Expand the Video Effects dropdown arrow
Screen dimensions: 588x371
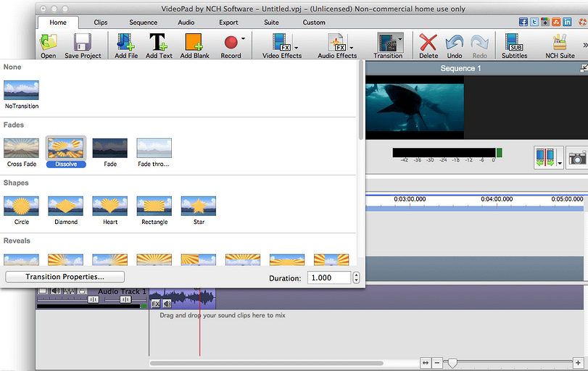coord(296,49)
